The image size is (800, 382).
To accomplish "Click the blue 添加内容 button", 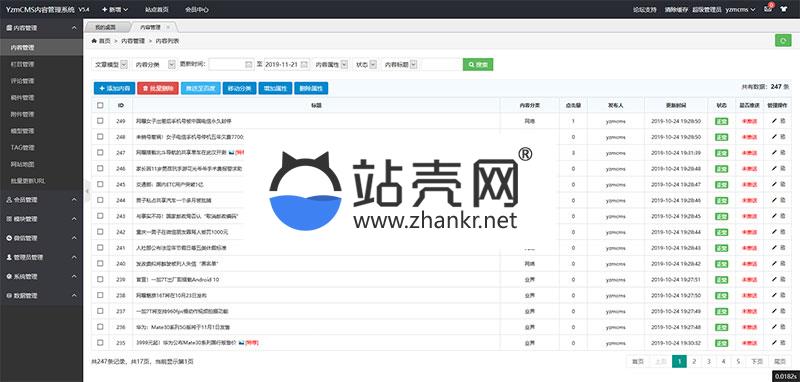I will click(114, 88).
